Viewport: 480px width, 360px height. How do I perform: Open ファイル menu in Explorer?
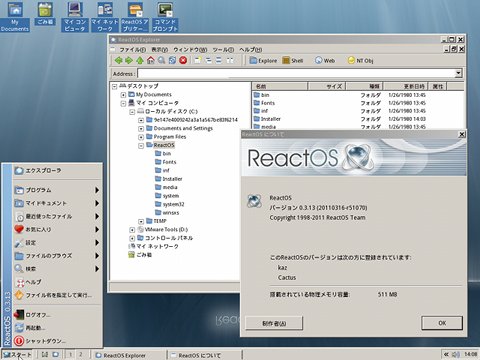coord(132,50)
